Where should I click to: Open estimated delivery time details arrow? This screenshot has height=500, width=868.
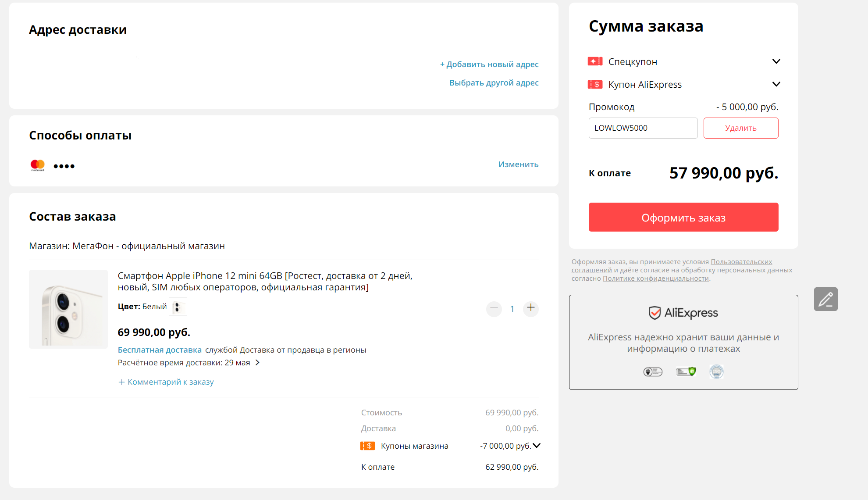click(258, 363)
